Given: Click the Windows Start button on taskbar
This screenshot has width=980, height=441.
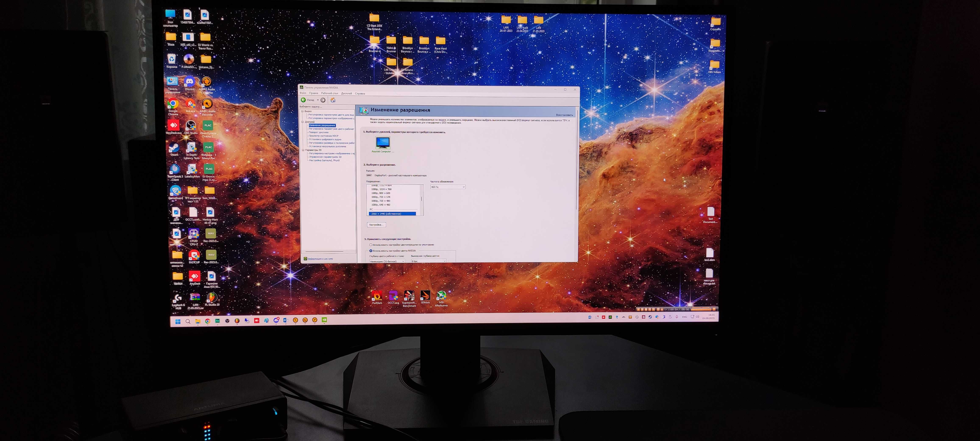Looking at the screenshot, I should (x=178, y=321).
